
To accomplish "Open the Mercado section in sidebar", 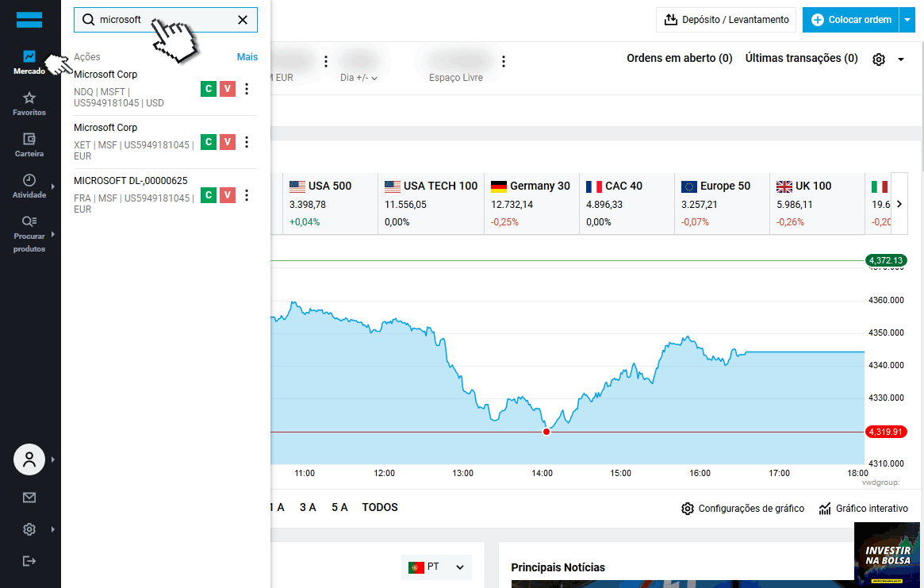I will point(29,63).
